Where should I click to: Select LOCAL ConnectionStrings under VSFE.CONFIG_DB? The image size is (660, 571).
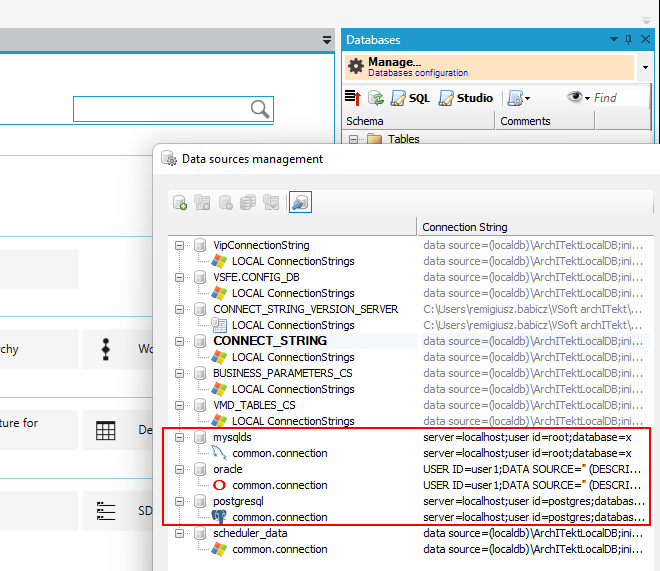[x=293, y=293]
